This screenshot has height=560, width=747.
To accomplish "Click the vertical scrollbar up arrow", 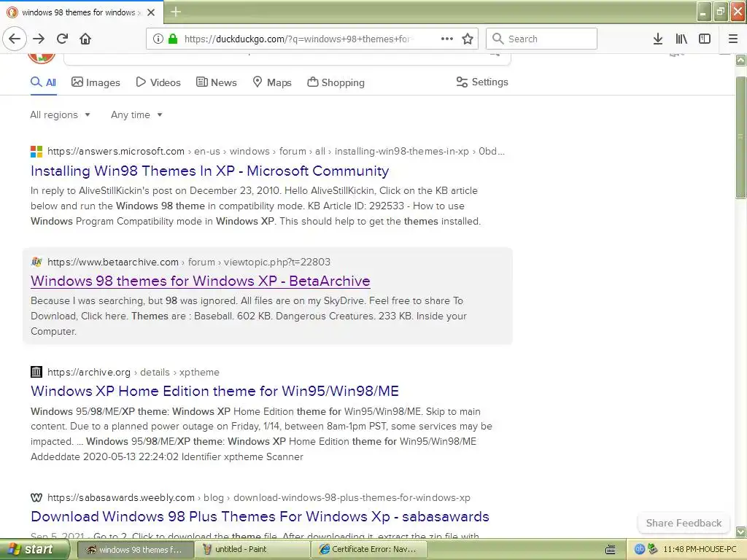I will point(741,60).
